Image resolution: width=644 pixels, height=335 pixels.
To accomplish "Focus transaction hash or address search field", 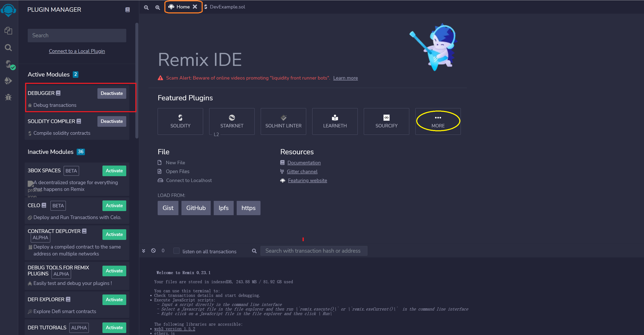I will pos(314,251).
